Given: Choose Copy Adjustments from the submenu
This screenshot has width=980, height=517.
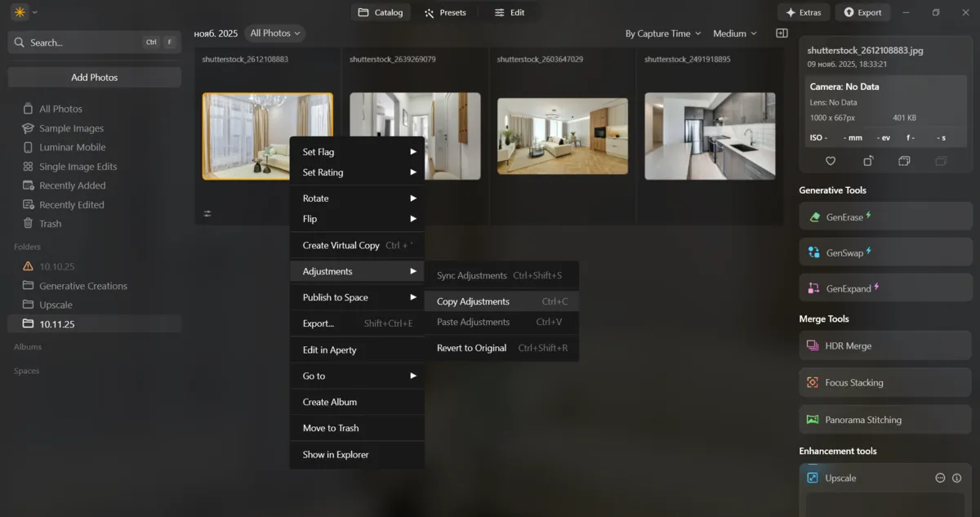Looking at the screenshot, I should [474, 301].
